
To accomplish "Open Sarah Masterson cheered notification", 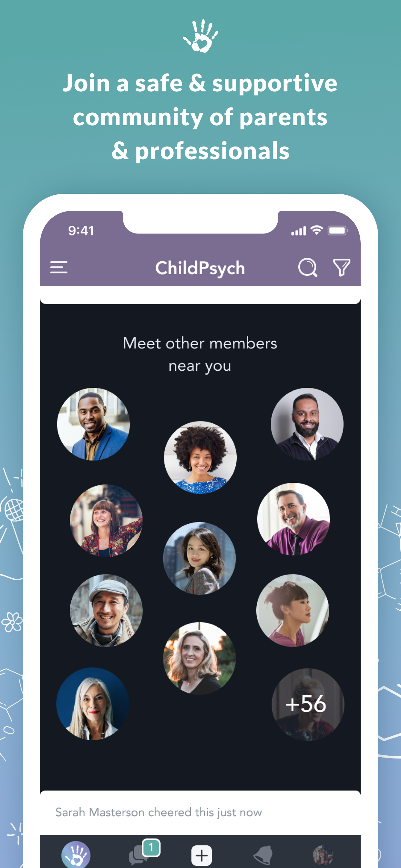I will coord(159,812).
